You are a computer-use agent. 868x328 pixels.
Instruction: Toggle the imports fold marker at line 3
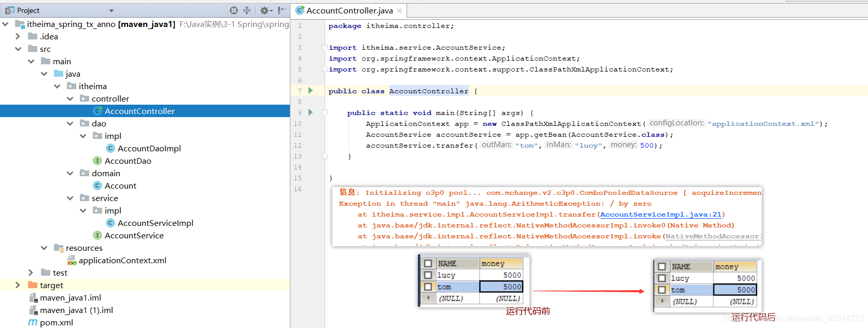[325, 47]
